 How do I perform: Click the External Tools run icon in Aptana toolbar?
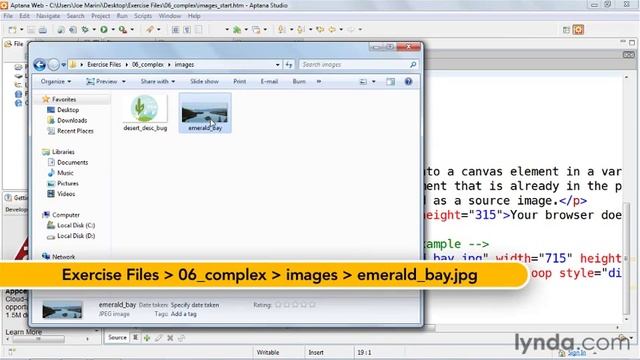point(122,29)
